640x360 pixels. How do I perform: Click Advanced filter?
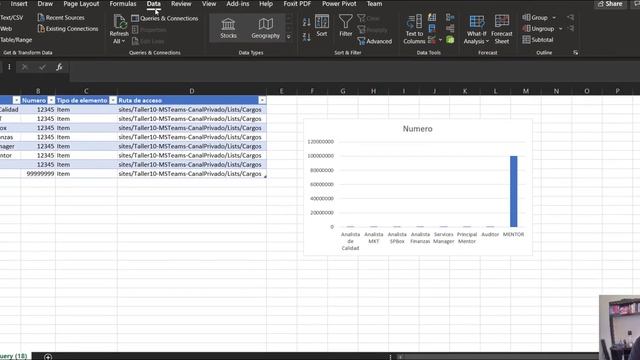[x=374, y=41]
